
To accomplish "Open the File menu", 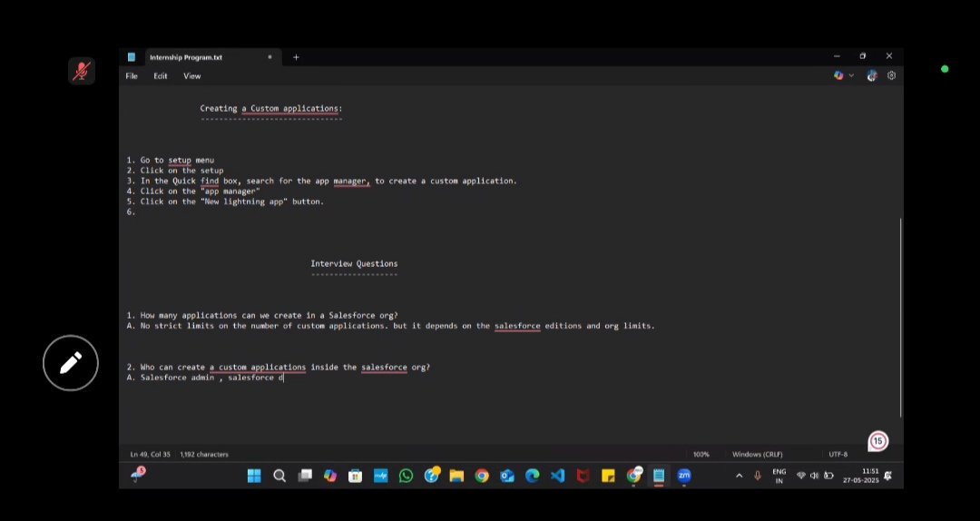I will tap(132, 75).
